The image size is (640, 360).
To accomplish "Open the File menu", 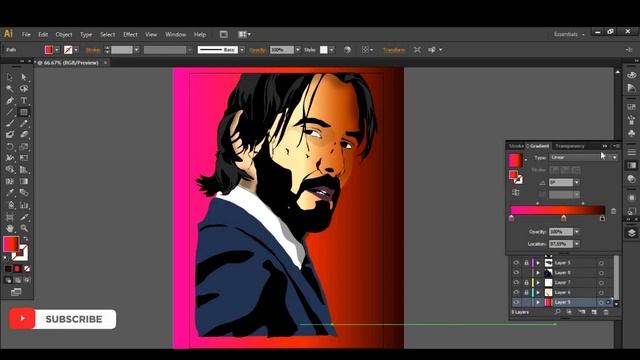I will [26, 35].
